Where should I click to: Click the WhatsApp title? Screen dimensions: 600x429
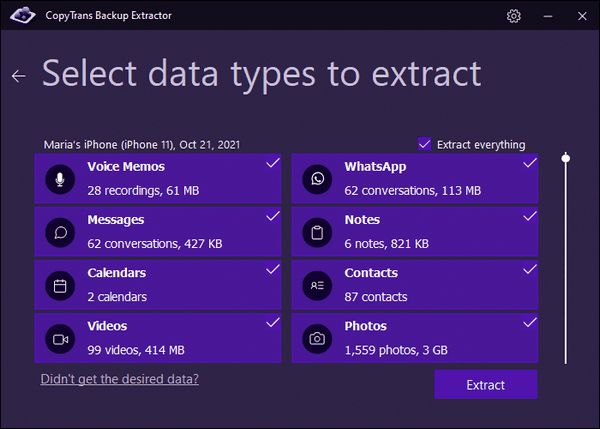(x=375, y=167)
